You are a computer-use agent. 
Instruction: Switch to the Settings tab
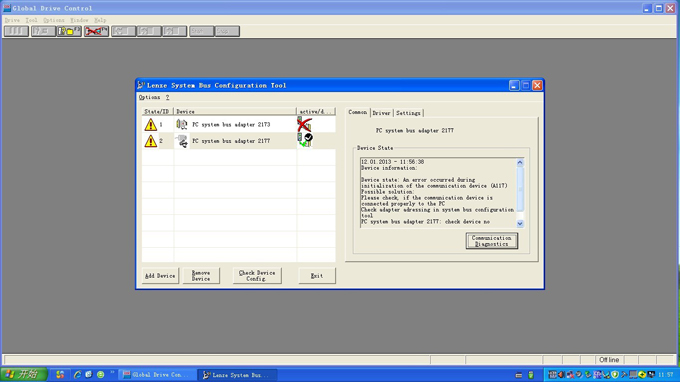coord(408,113)
